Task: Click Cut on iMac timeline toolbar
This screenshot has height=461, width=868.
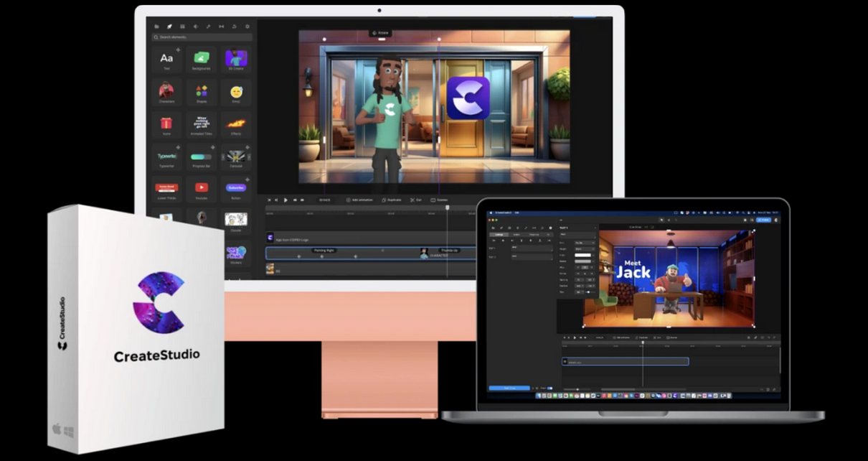Action: [x=416, y=200]
